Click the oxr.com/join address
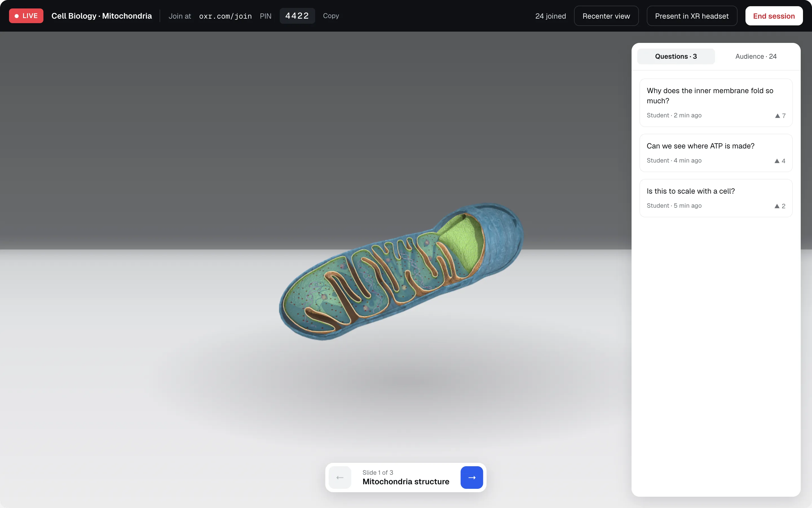The height and width of the screenshot is (508, 812). click(225, 16)
